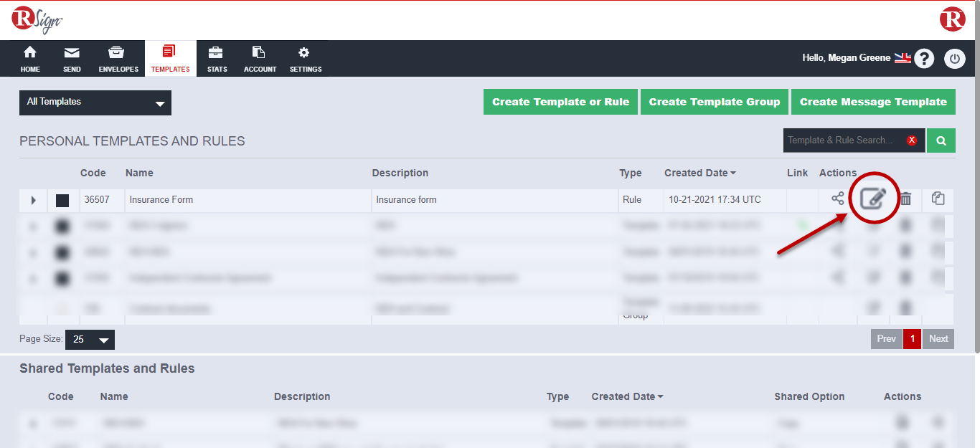This screenshot has height=448, width=980.
Task: Expand the Insurance Form row arrow
Action: [33, 201]
